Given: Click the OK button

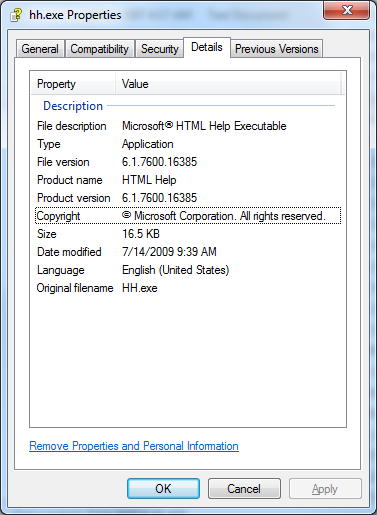Looking at the screenshot, I should 163,489.
